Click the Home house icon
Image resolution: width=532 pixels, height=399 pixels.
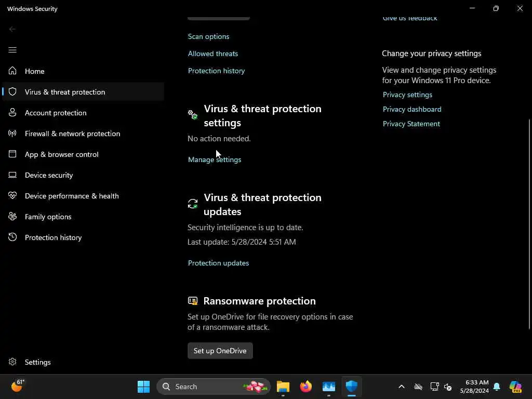point(12,71)
